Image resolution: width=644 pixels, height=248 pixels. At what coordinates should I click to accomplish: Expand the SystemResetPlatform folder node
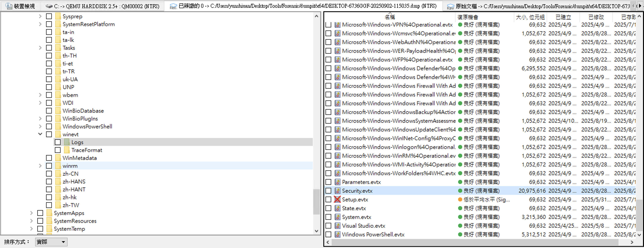pyautogui.click(x=40, y=24)
